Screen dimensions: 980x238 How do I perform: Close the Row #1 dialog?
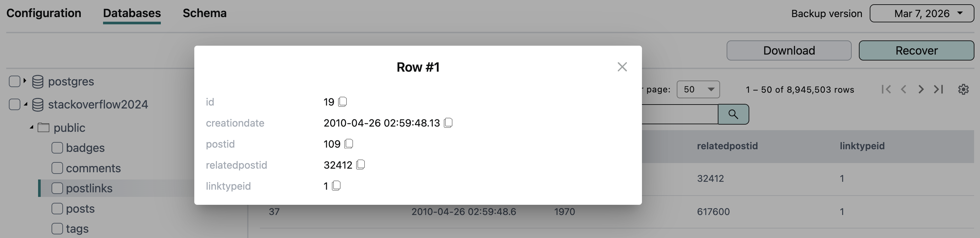[622, 67]
